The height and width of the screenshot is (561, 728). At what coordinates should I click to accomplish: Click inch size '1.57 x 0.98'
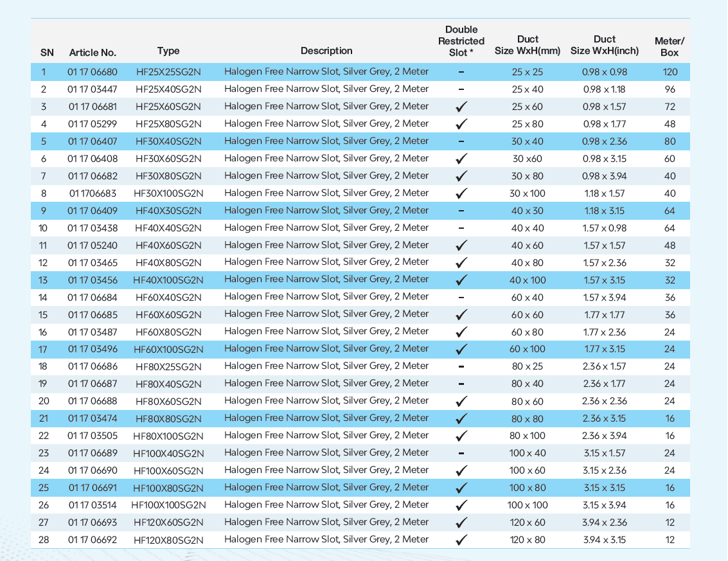(x=605, y=228)
